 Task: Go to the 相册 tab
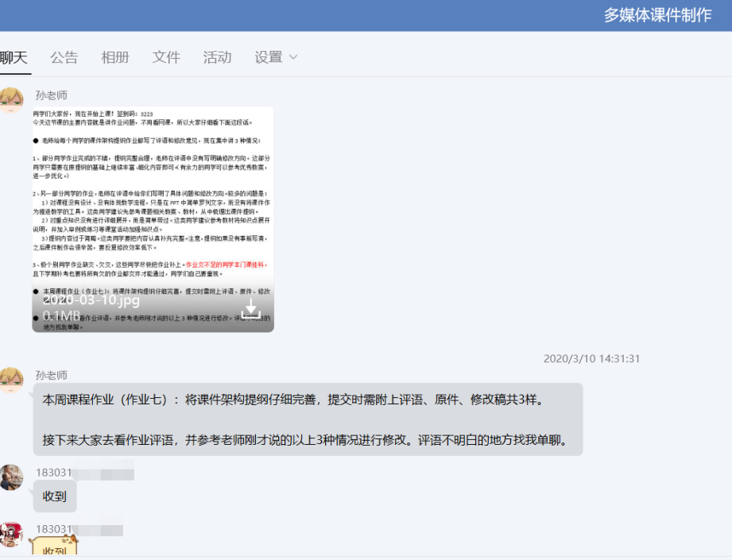click(x=115, y=57)
